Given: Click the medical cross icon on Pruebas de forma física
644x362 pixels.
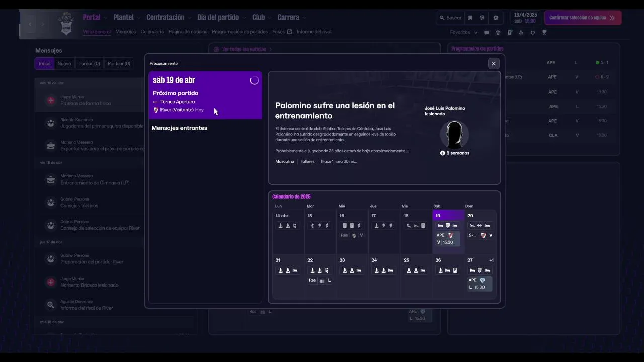Looking at the screenshot, I should click(51, 100).
